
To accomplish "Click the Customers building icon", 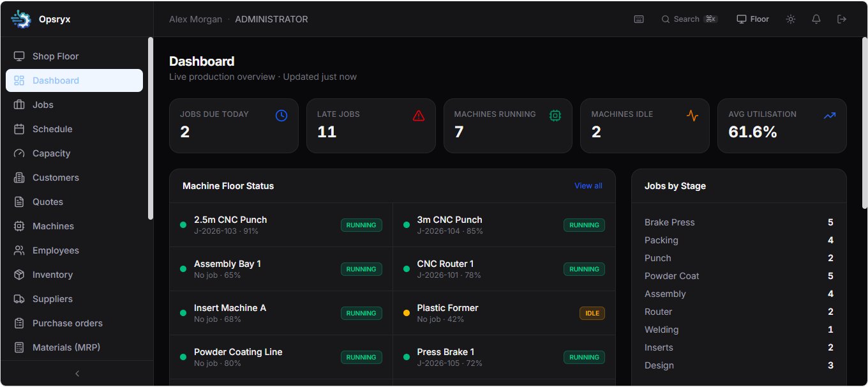I will [x=19, y=178].
